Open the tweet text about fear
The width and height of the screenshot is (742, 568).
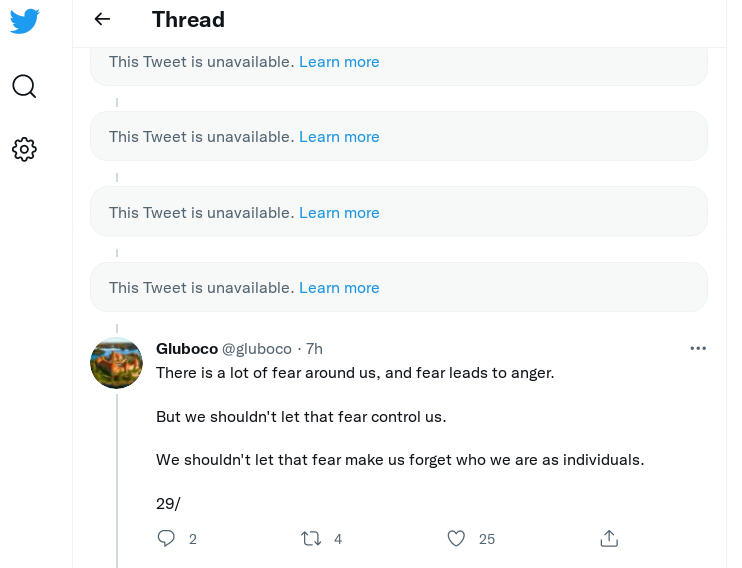pyautogui.click(x=355, y=373)
